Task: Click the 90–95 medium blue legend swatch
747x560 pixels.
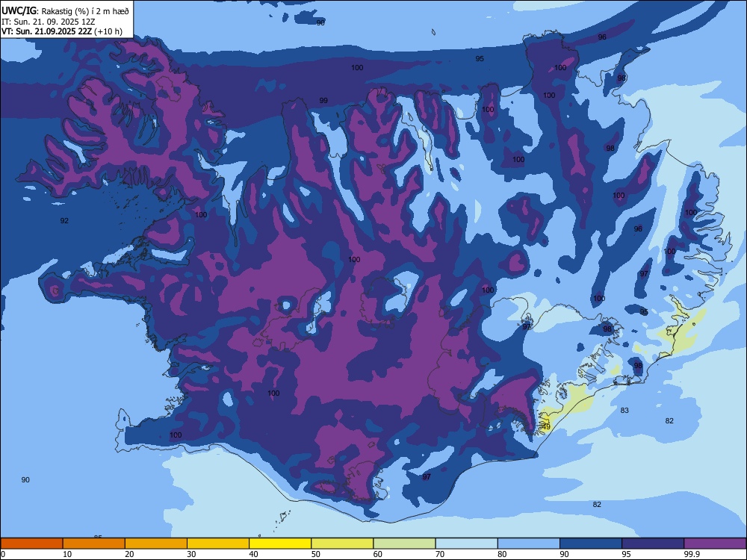Action: pos(591,544)
